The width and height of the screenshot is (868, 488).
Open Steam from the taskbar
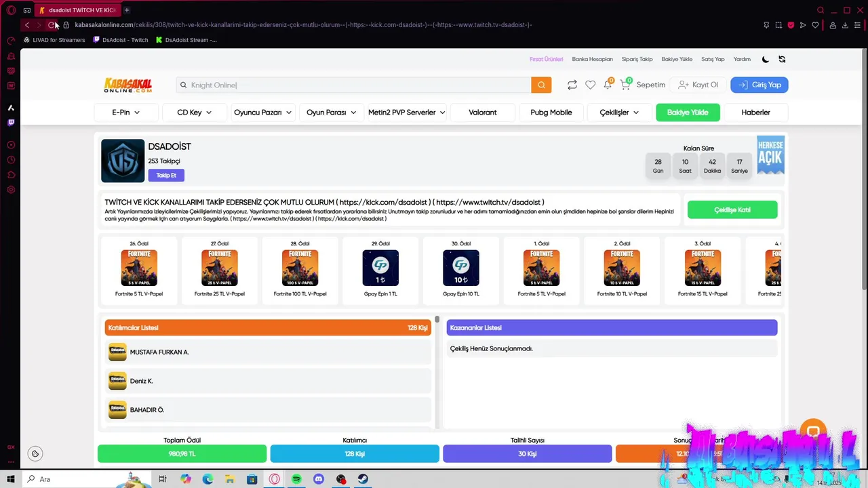coord(363,479)
